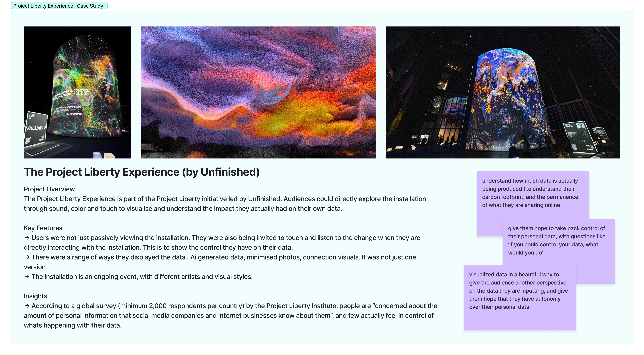Select the 'Key Features' subheading
The image size is (644, 355).
pos(43,228)
